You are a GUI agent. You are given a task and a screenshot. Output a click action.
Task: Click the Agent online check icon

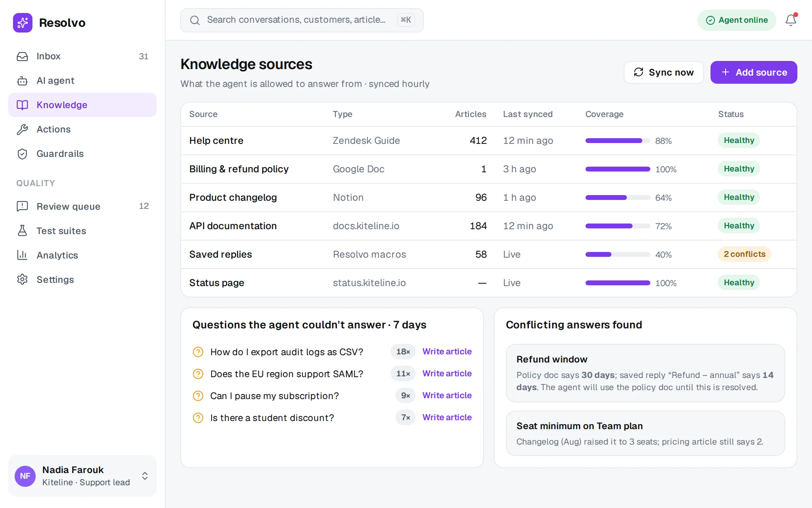710,20
